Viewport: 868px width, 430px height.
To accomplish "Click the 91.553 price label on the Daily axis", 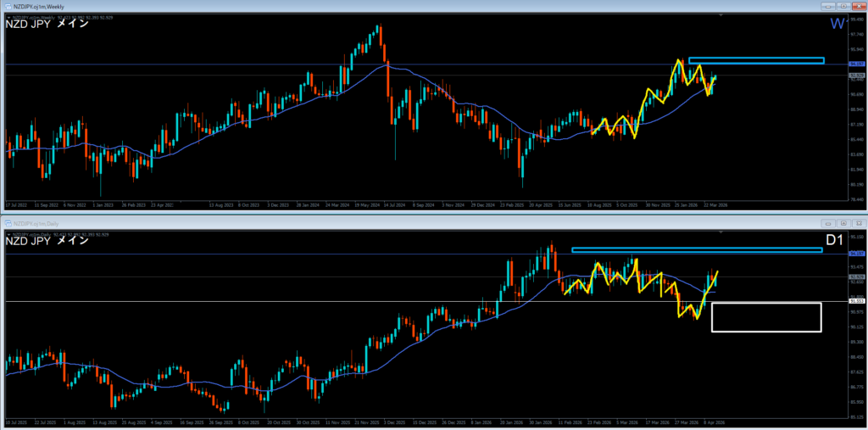I will (x=856, y=301).
